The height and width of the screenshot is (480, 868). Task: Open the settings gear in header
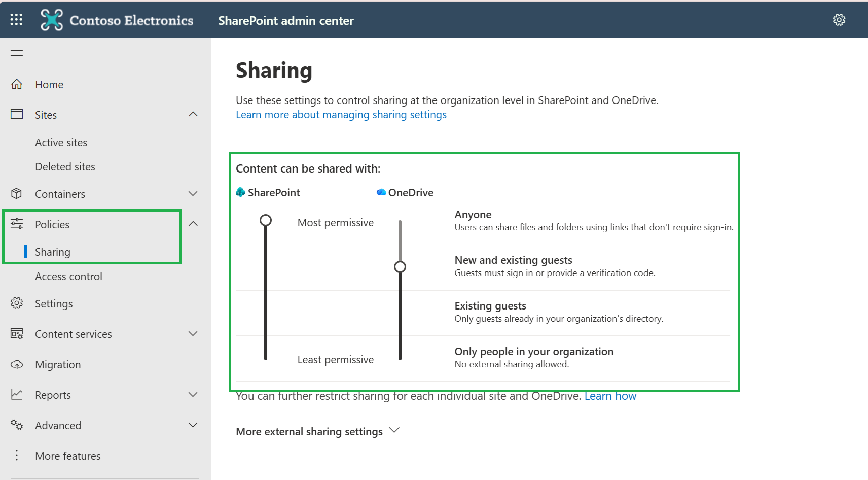click(x=839, y=20)
